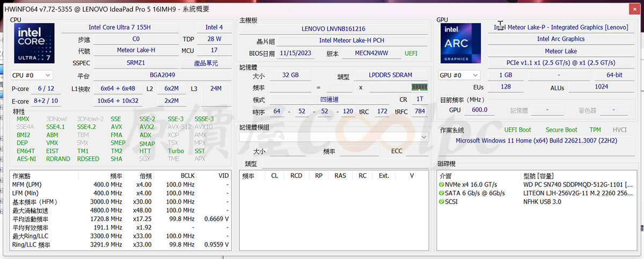Click the SRMZ1 SSPEC value
This screenshot has width=644, height=259.
[x=136, y=63]
